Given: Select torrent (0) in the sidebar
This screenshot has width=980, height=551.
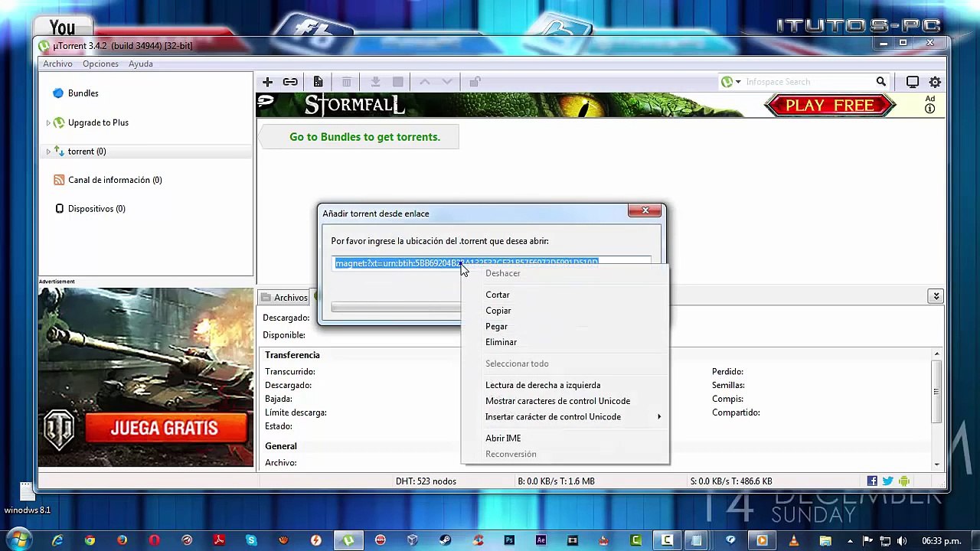Looking at the screenshot, I should (x=87, y=152).
